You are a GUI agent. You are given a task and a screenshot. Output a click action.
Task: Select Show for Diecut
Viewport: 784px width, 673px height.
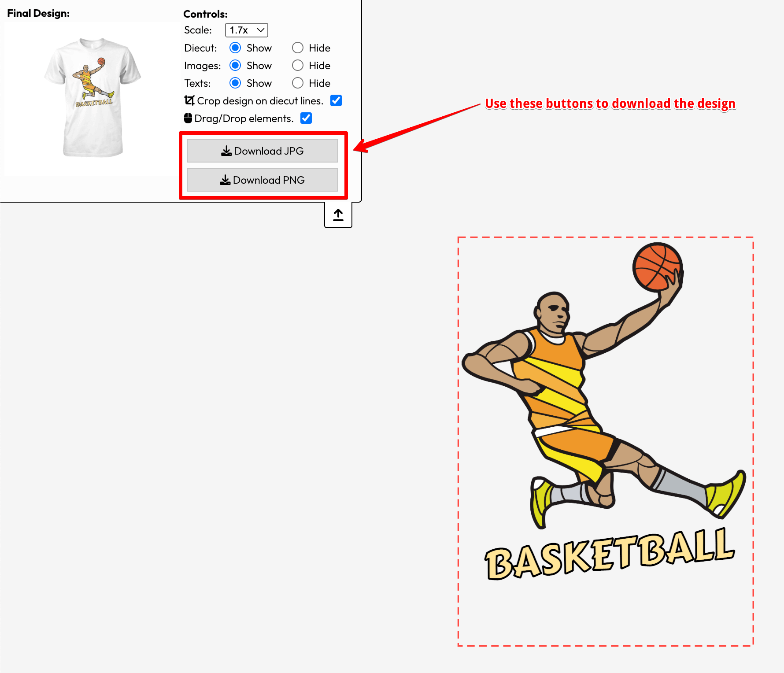coord(235,48)
